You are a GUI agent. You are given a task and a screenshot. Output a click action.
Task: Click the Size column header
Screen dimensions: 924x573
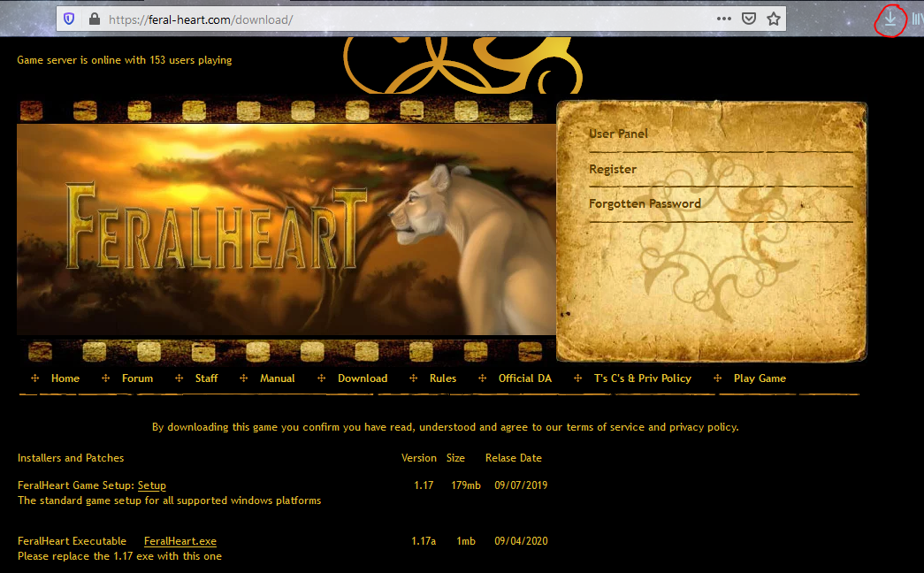[x=455, y=458]
